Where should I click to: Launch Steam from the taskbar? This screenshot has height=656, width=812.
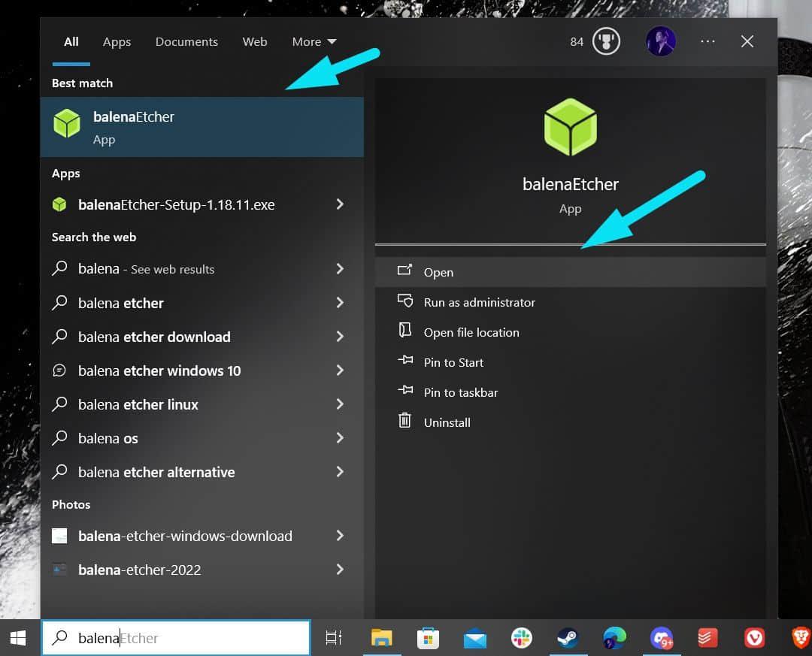coord(568,638)
